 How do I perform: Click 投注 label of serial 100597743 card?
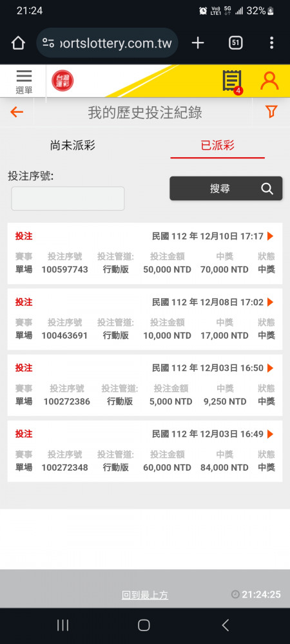point(24,236)
